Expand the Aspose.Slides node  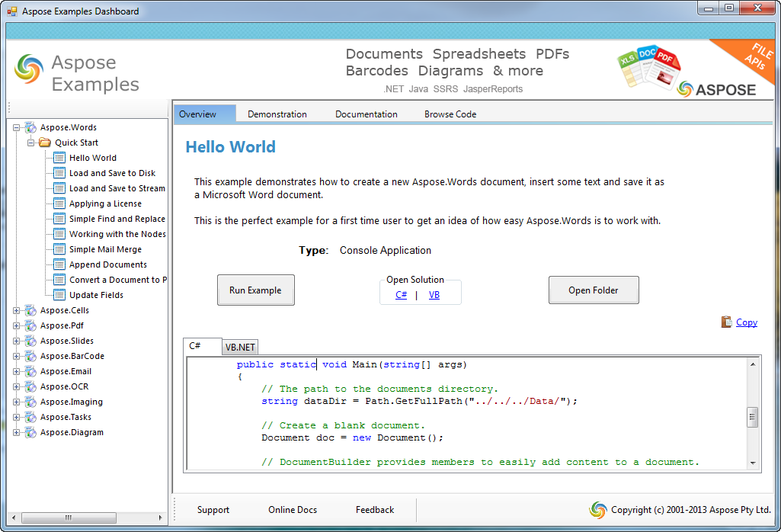[x=17, y=341]
